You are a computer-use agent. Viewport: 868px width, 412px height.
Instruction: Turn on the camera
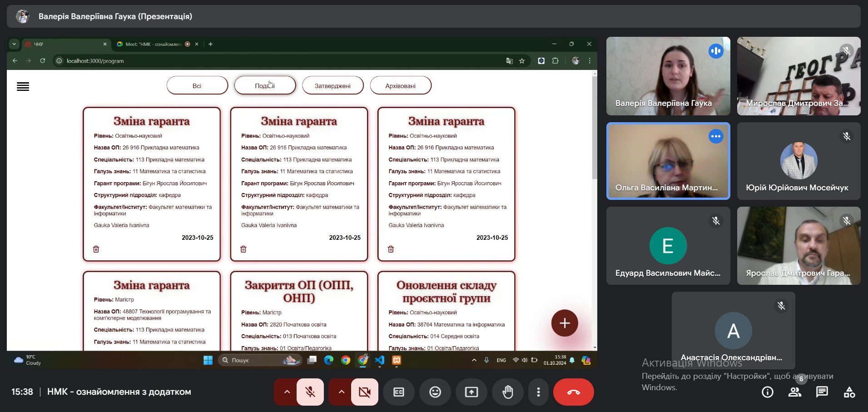point(364,392)
